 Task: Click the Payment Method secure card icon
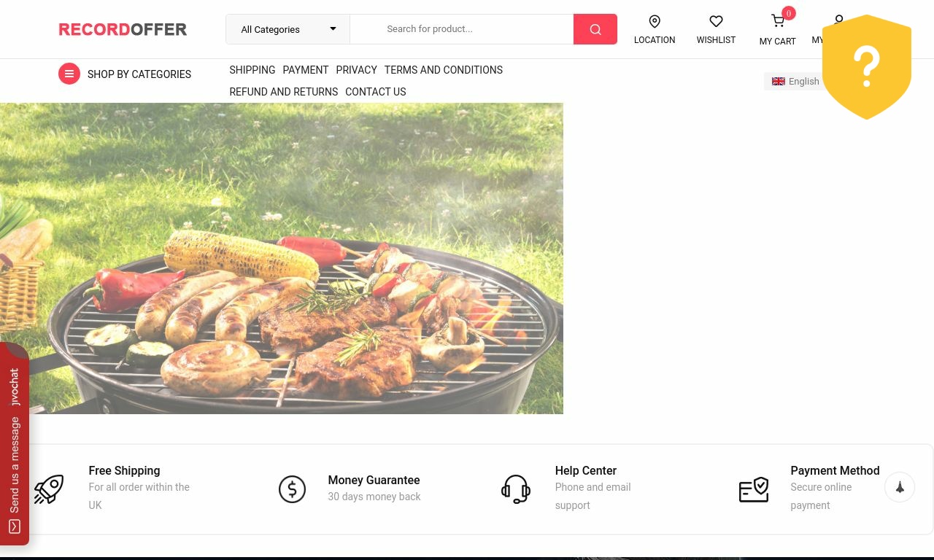pos(753,489)
